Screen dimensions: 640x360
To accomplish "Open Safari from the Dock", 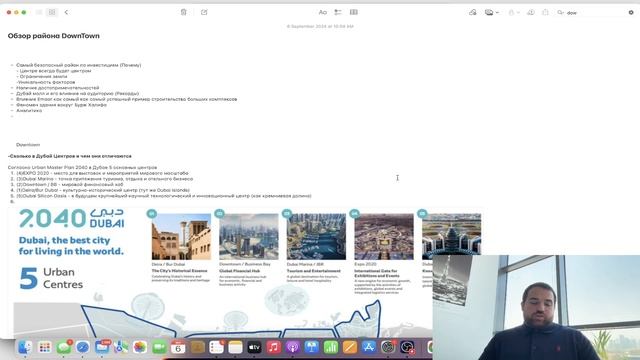I will click(82, 347).
